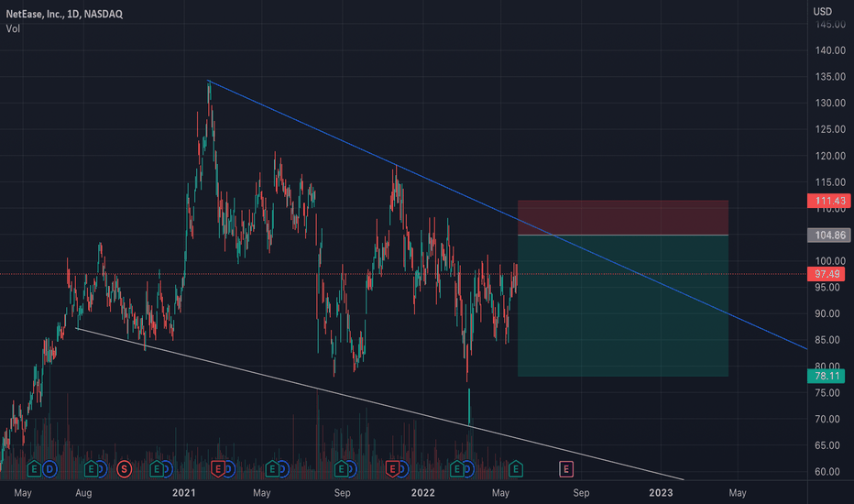Click the dividend D beside the late-2021 red E
The width and height of the screenshot is (854, 504).
403,468
